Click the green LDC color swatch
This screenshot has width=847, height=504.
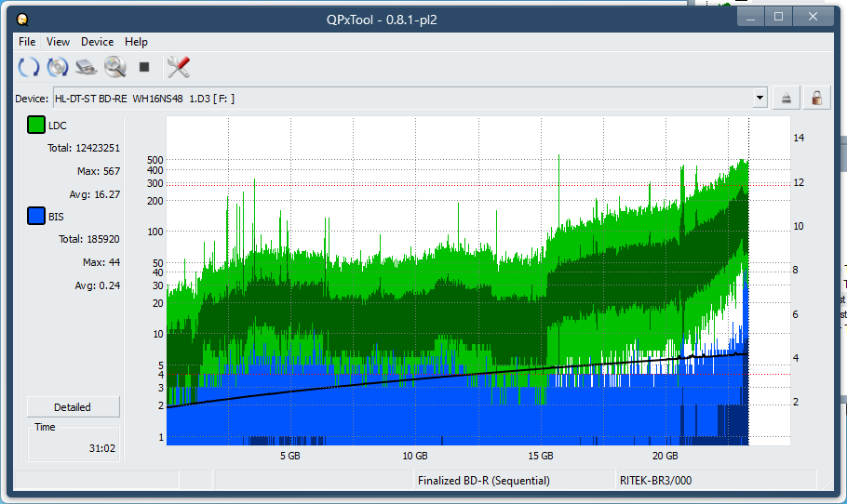[x=36, y=125]
